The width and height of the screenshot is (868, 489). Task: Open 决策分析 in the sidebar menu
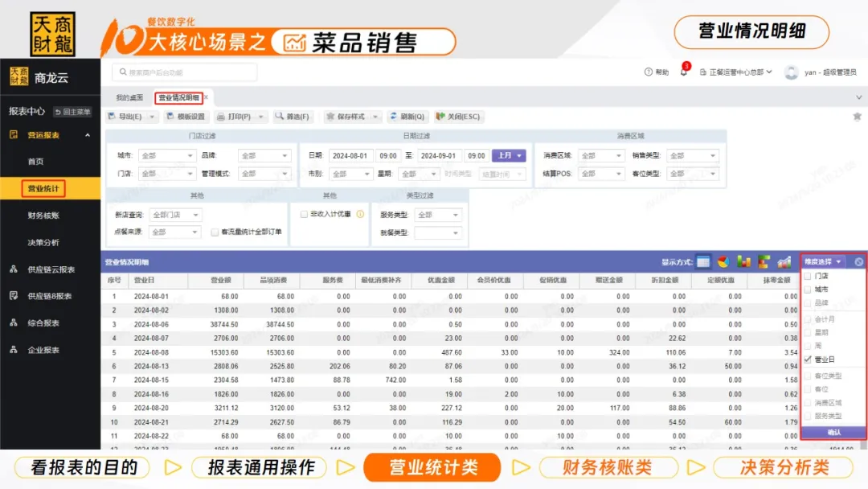click(x=43, y=243)
